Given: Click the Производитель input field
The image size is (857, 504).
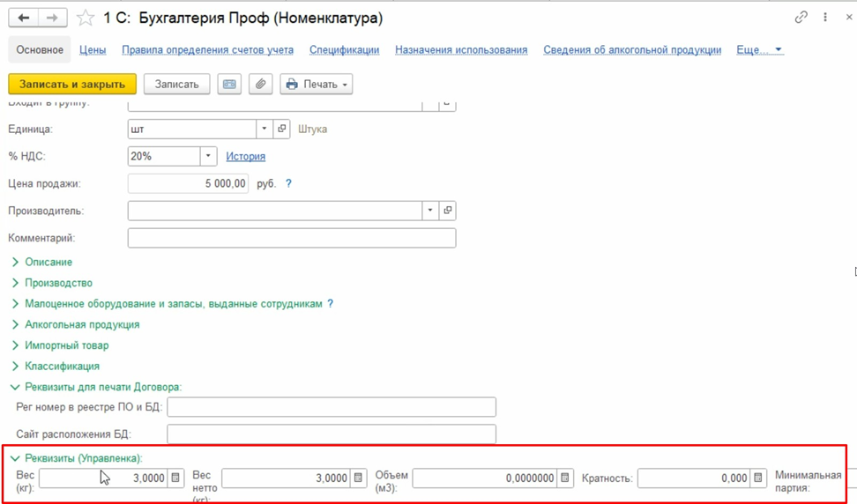Looking at the screenshot, I should point(275,211).
